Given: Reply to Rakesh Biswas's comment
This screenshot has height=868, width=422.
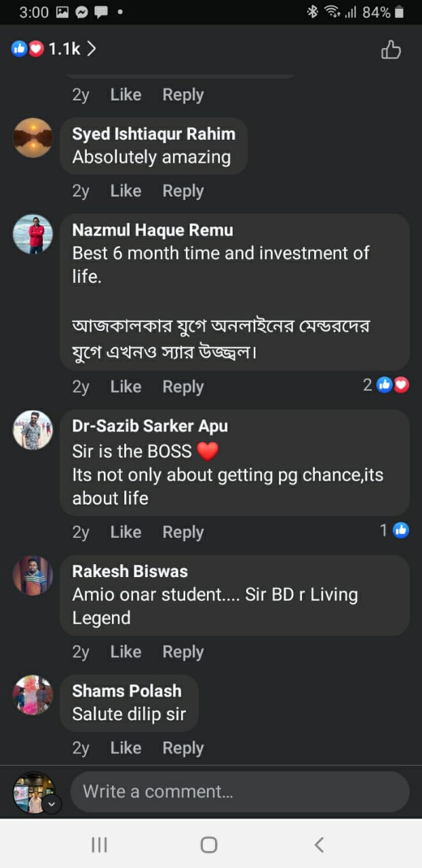Looking at the screenshot, I should pyautogui.click(x=183, y=652).
